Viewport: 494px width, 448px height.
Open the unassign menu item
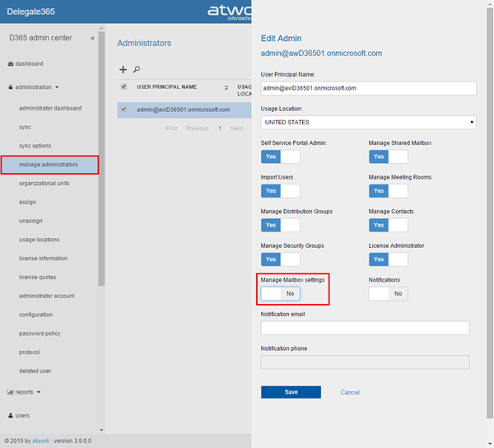point(31,221)
